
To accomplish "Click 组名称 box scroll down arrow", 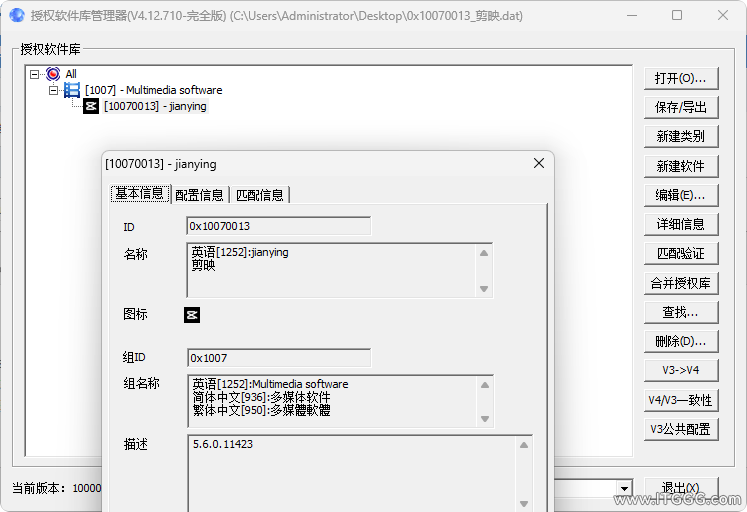I will click(485, 419).
